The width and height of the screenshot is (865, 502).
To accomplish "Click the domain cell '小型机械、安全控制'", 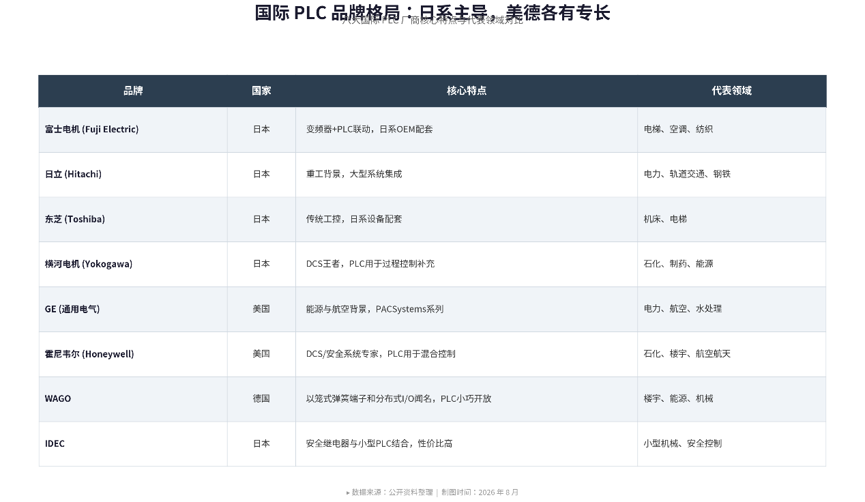I will 731,444.
